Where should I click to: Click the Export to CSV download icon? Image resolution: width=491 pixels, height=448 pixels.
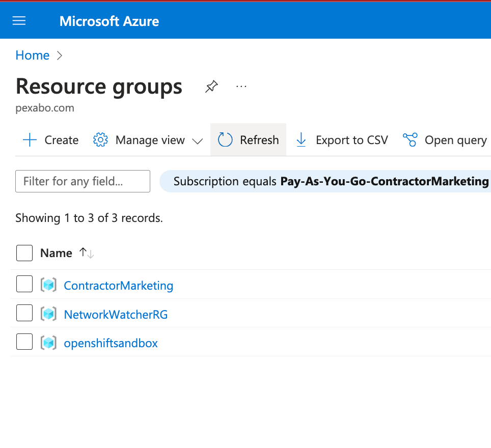(x=301, y=139)
